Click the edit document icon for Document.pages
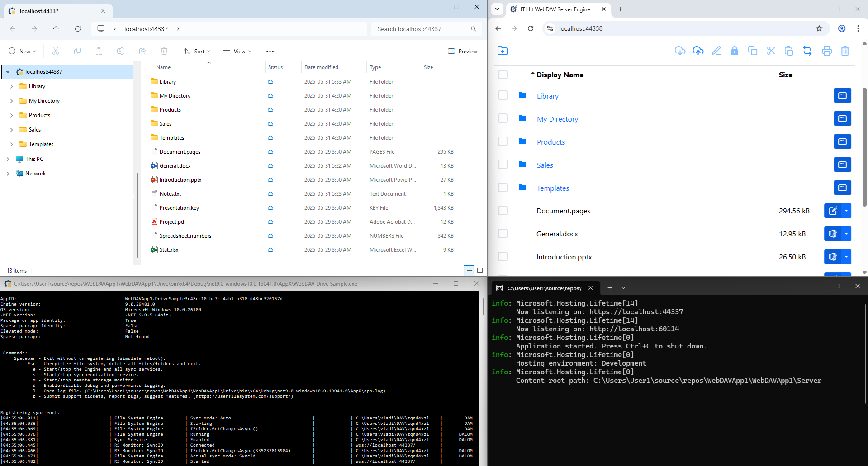 (833, 211)
